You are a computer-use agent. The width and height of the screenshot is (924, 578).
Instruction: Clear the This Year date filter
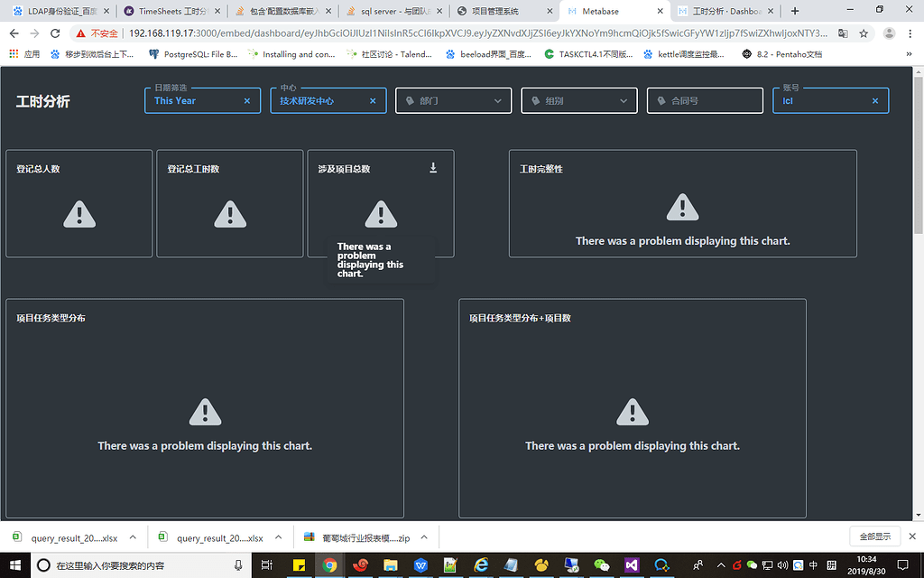point(247,100)
